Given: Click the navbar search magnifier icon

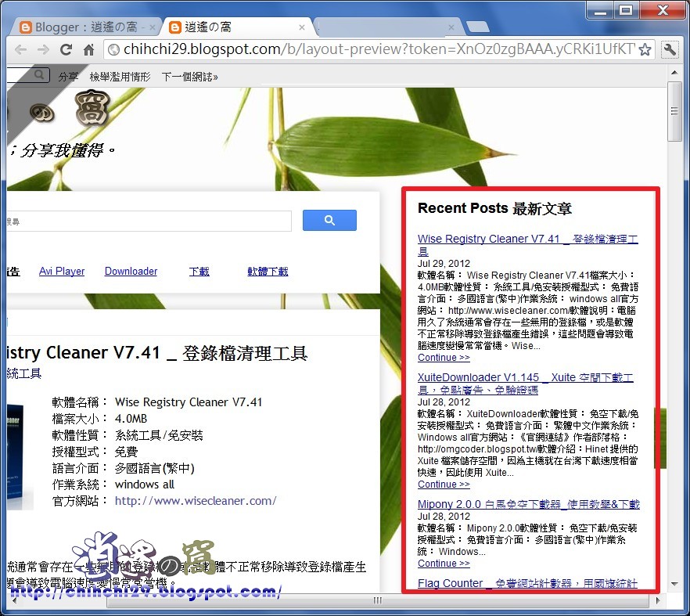Looking at the screenshot, I should 39,74.
